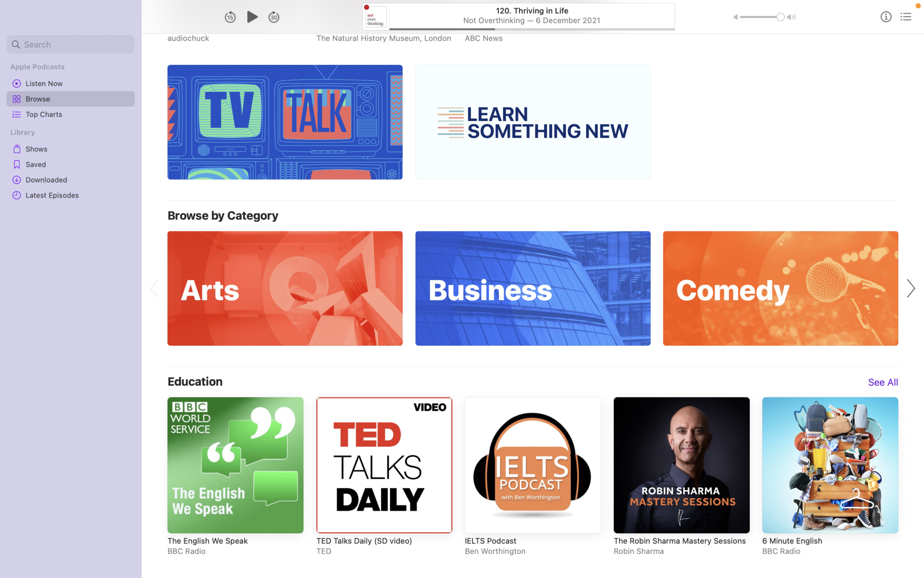Set max volume via loud speaker icon
924x578 pixels.
click(791, 17)
